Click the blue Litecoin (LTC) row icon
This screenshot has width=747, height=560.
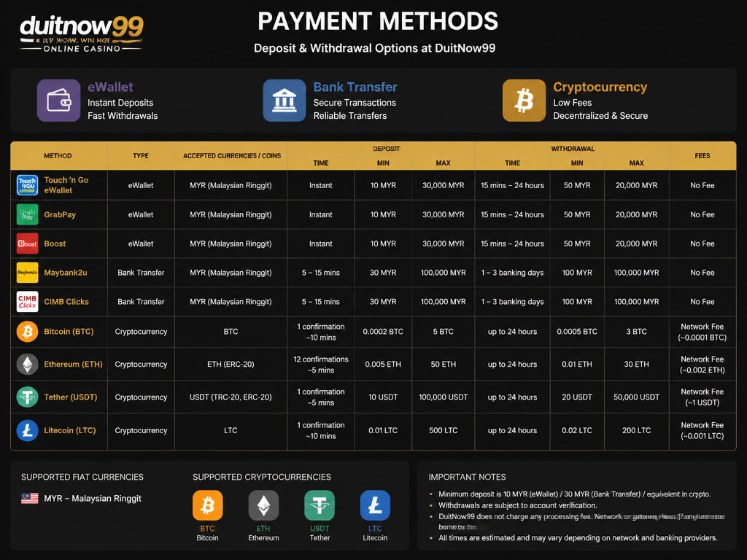(x=27, y=430)
